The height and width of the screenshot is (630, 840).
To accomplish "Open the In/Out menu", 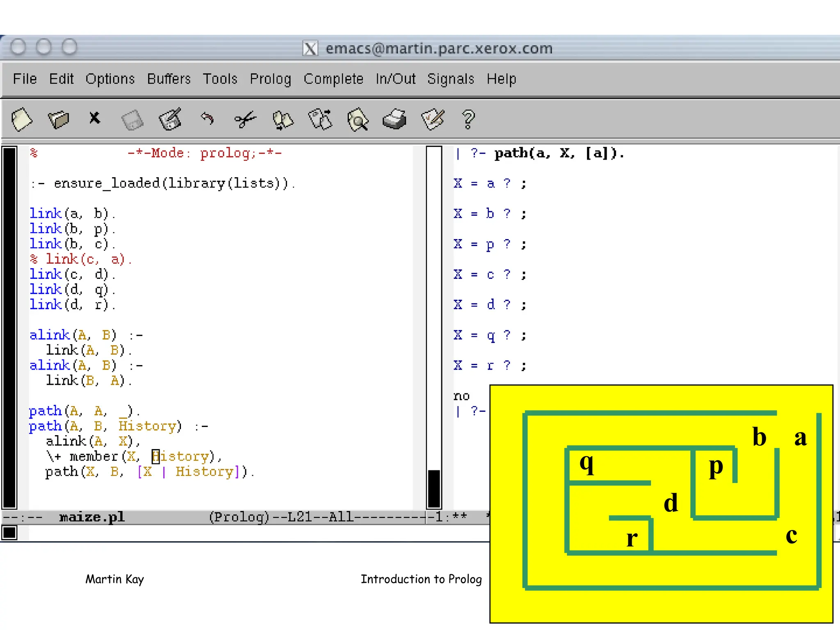I will tap(395, 79).
